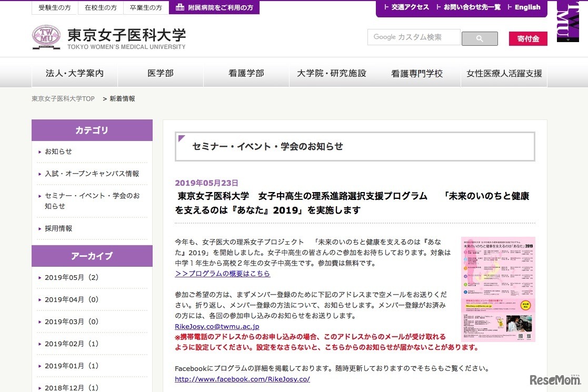Go to 東京女子医科大学TOP breadcrumb
Image resolution: width=588 pixels, height=392 pixels.
tap(63, 98)
